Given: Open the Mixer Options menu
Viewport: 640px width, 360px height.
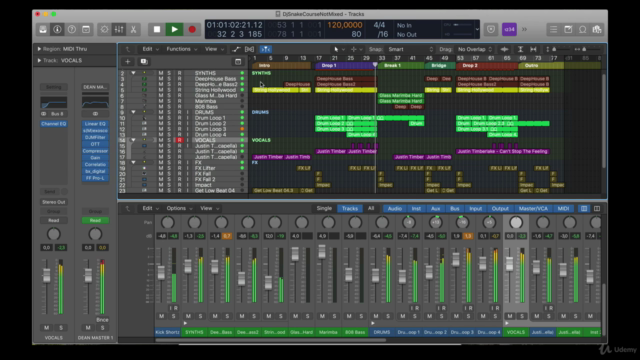Looking at the screenshot, I should (x=179, y=209).
